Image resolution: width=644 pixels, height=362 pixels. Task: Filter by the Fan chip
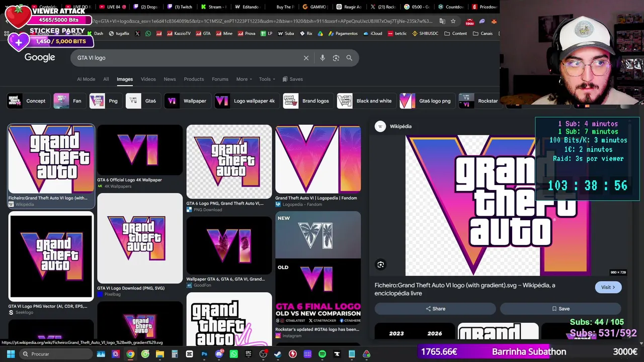coord(69,101)
